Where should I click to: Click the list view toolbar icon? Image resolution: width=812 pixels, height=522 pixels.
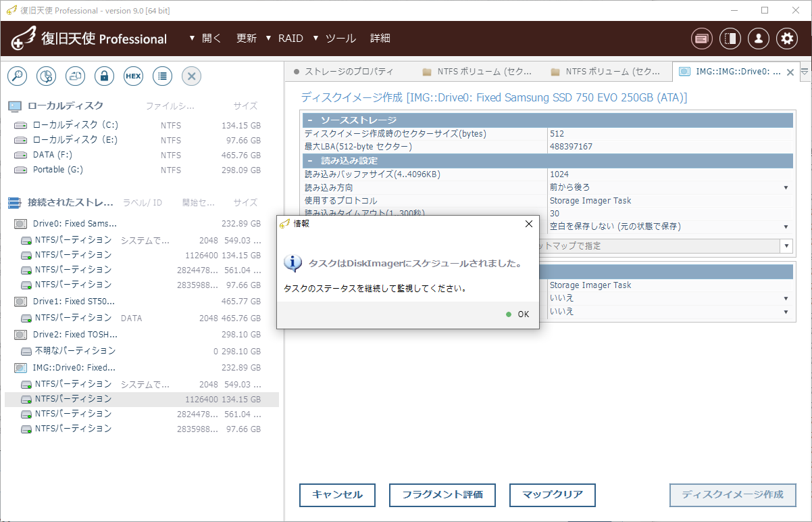[x=162, y=76]
